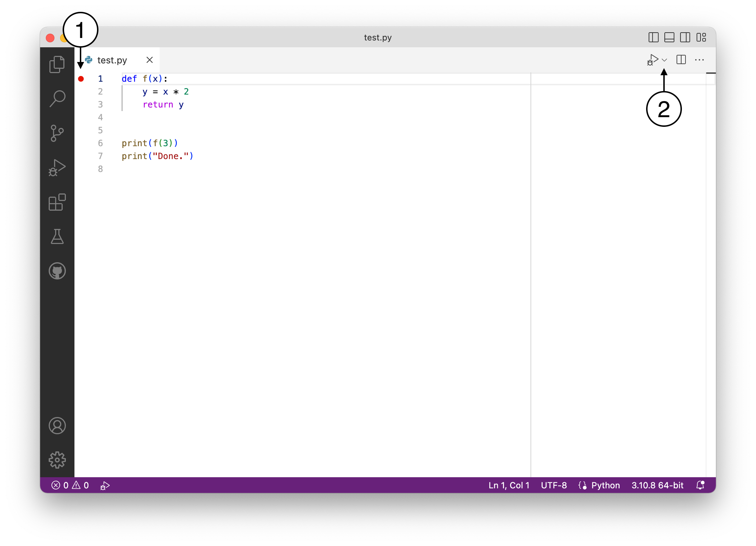756x546 pixels.
Task: Open the Run and Debug view
Action: pyautogui.click(x=57, y=168)
